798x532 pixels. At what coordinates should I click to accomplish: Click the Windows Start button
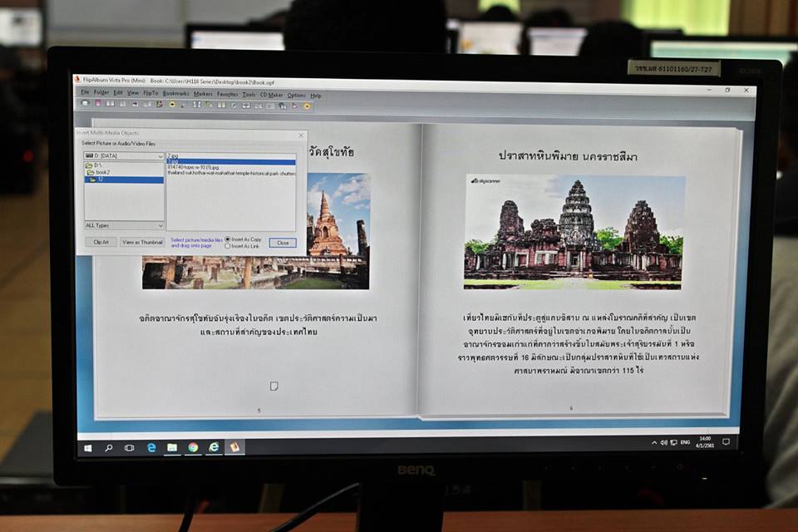(87, 447)
